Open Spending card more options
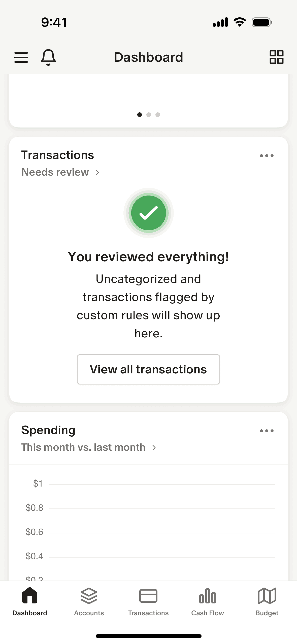The height and width of the screenshot is (644, 297). click(267, 431)
